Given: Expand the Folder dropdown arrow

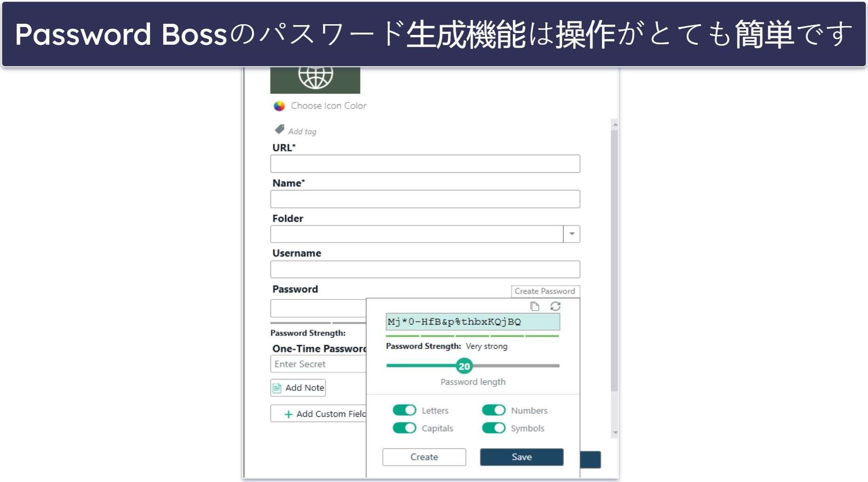Looking at the screenshot, I should (572, 234).
